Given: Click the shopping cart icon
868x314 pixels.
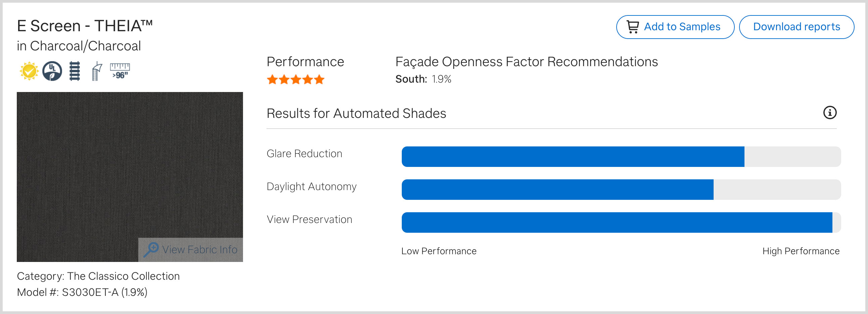Looking at the screenshot, I should 632,27.
